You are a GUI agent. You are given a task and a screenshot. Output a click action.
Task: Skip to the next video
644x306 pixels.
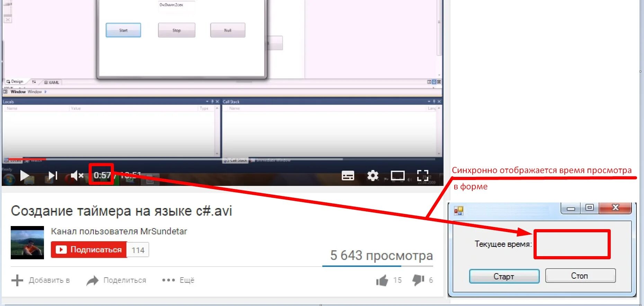click(53, 176)
